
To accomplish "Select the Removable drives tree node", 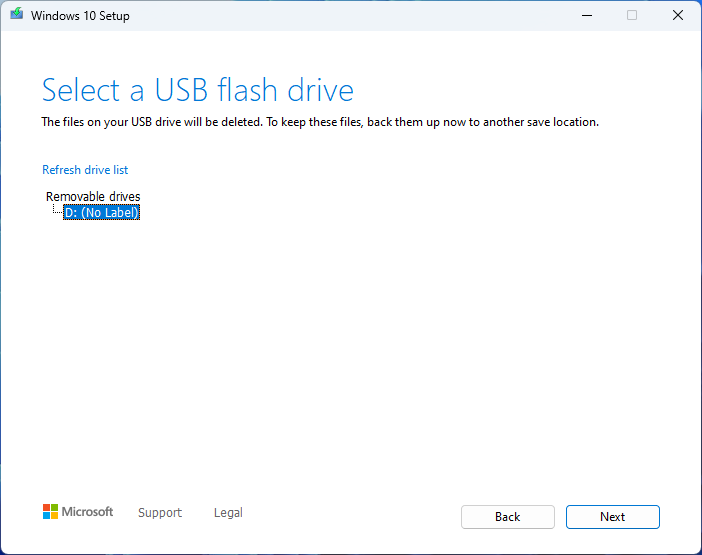I will 93,197.
